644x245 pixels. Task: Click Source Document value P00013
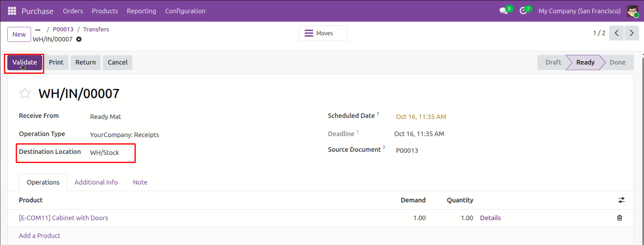[x=407, y=151]
